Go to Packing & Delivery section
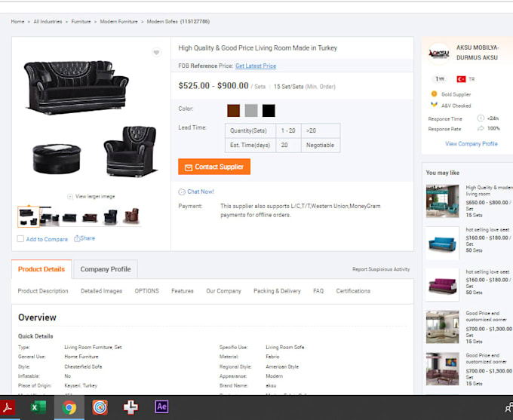Viewport: 513px width, 420px height. [x=277, y=291]
